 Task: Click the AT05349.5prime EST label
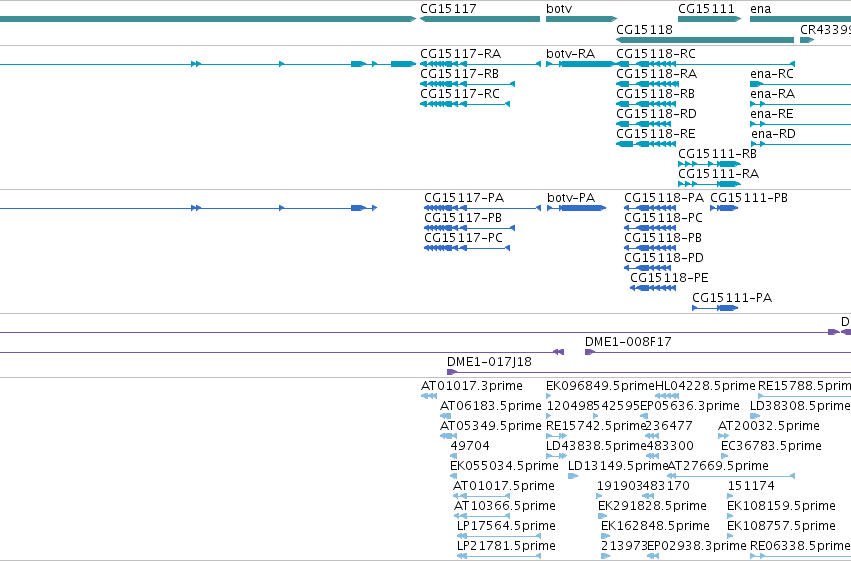click(x=491, y=426)
